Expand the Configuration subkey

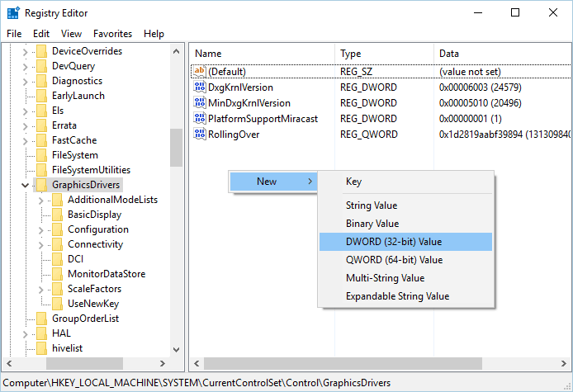pos(40,230)
